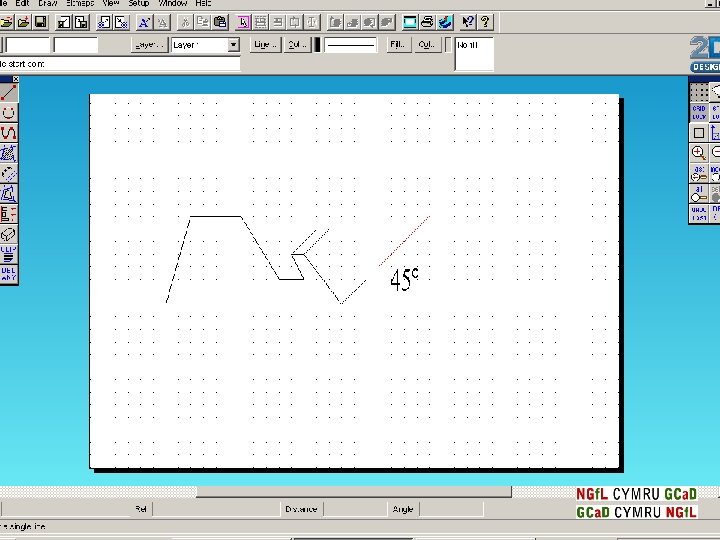Click the square Zoom window icon

point(699,133)
